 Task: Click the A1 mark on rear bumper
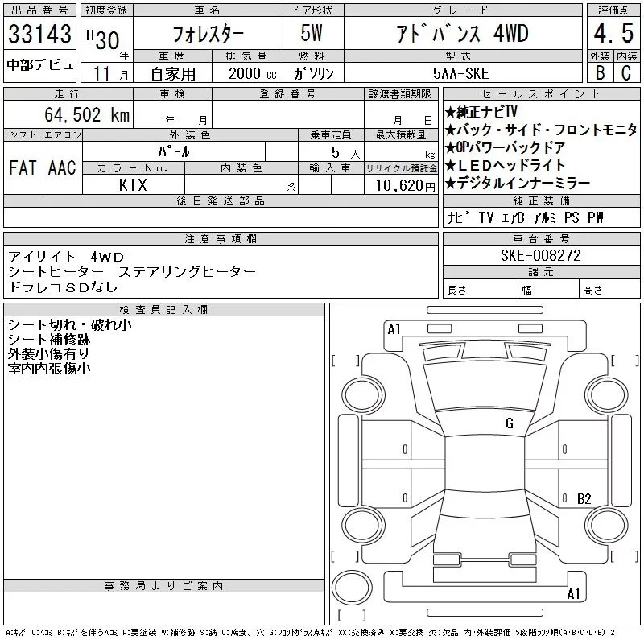coord(573,593)
